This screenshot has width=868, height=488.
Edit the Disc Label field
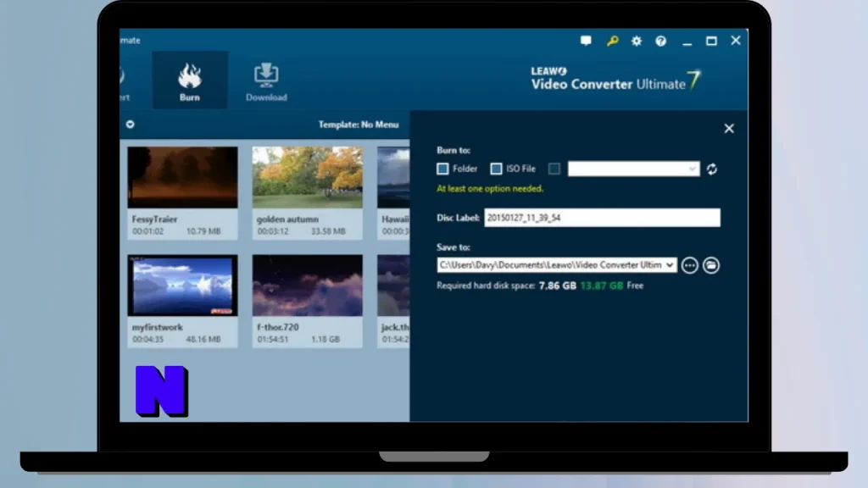tap(603, 218)
